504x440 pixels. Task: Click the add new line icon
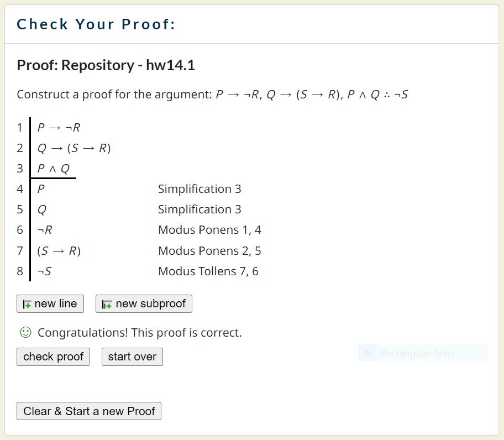28,304
